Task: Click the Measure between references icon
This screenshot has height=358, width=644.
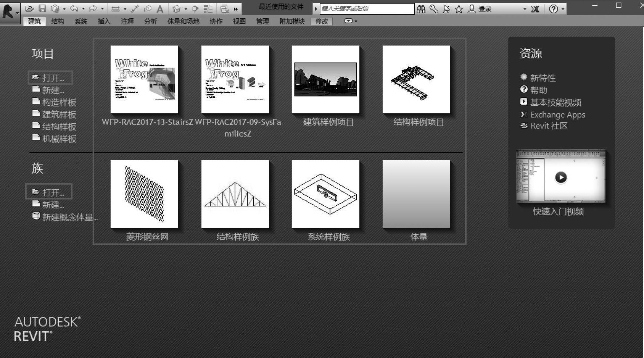Action: (116, 9)
